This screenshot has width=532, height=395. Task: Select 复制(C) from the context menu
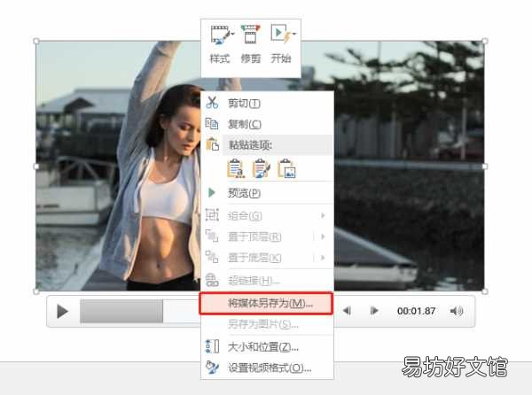pyautogui.click(x=268, y=124)
